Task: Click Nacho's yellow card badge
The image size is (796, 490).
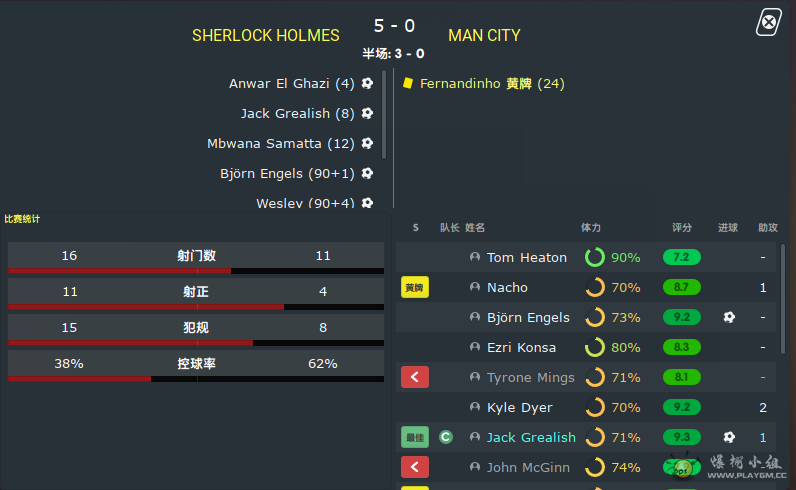Action: tap(414, 288)
